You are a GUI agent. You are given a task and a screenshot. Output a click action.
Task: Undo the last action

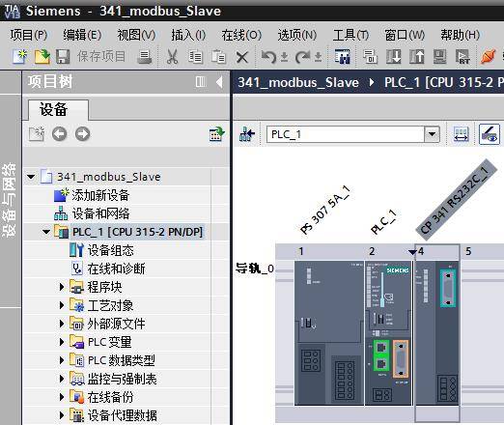[268, 57]
